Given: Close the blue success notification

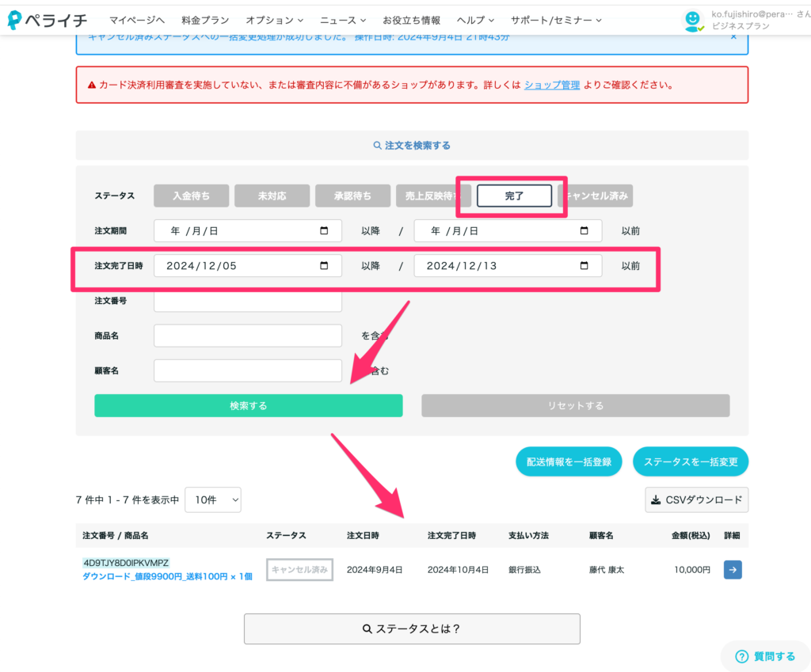Looking at the screenshot, I should click(x=733, y=36).
